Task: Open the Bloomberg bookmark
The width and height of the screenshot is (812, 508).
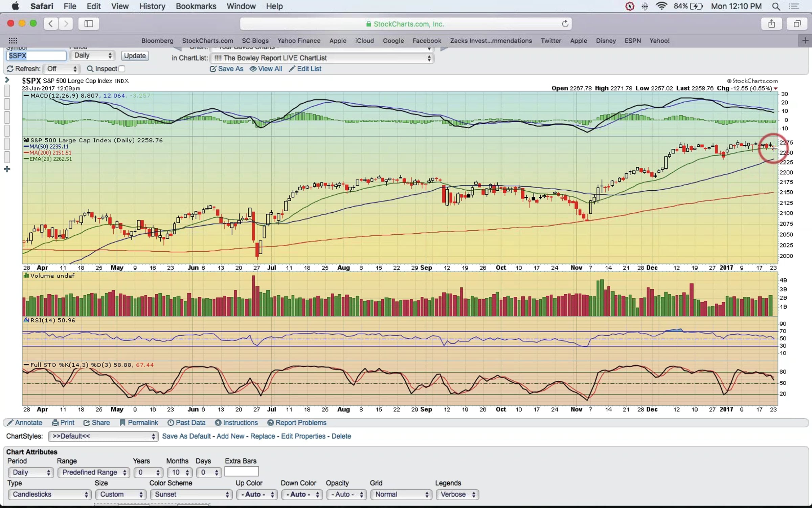Action: (x=157, y=41)
